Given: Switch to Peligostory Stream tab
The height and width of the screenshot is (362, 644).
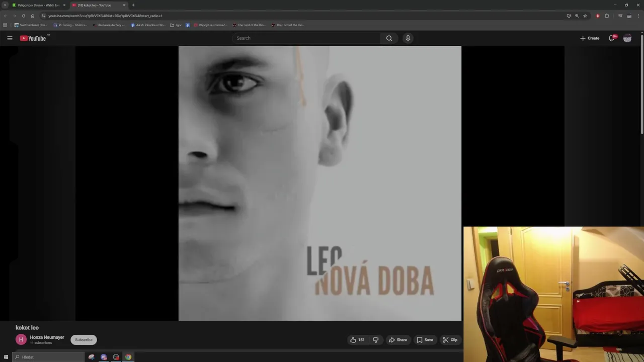Looking at the screenshot, I should 39,5.
